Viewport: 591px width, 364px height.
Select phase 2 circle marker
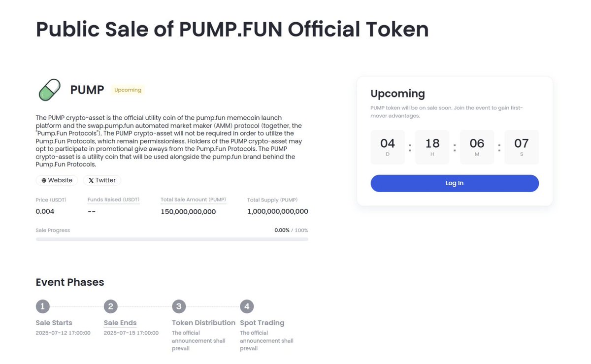tap(111, 306)
